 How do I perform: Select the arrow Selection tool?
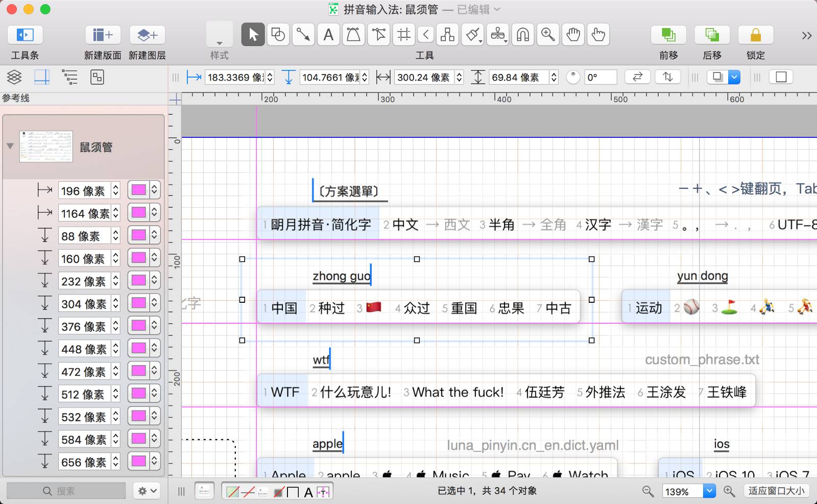253,35
